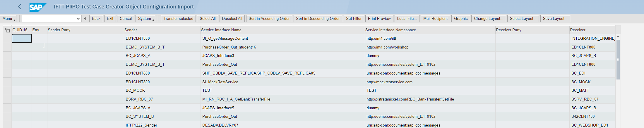644x128 pixels.
Task: Sort in Descending Order
Action: pos(318,19)
